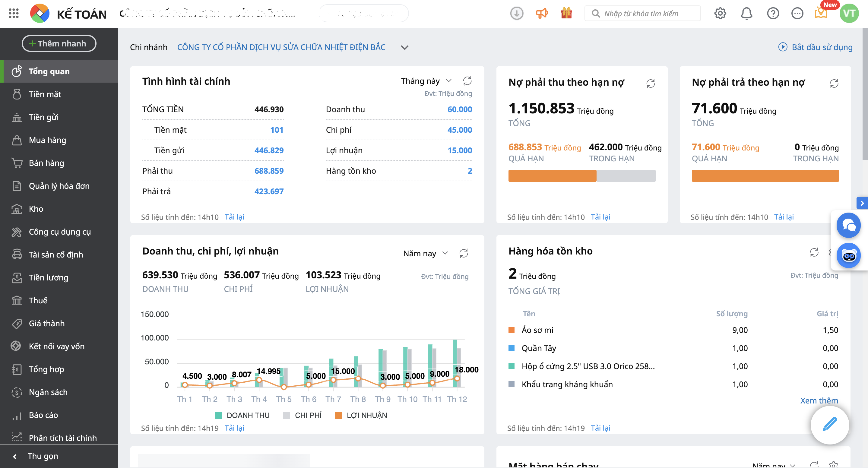The image size is (868, 468).
Task: Open the Tháng này period dropdown
Action: click(426, 81)
